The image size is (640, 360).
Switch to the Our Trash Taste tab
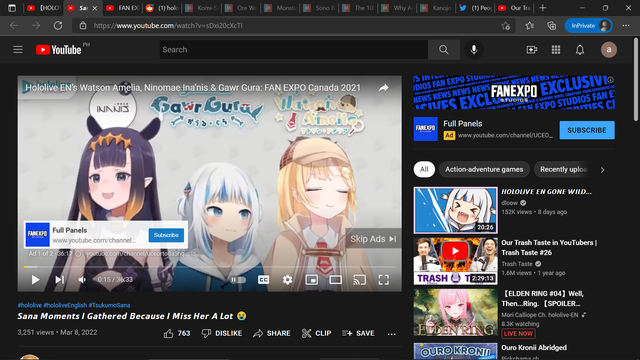point(514,8)
